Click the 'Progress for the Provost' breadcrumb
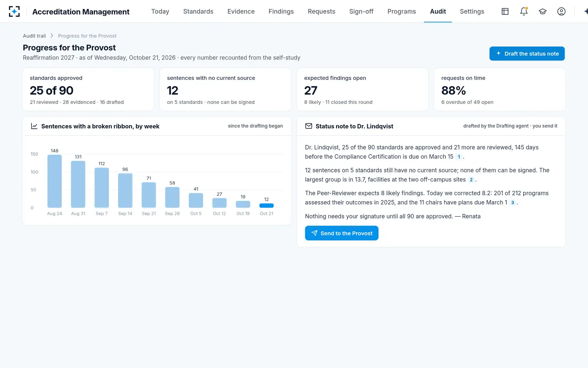Image resolution: width=588 pixels, height=368 pixels. tap(87, 36)
